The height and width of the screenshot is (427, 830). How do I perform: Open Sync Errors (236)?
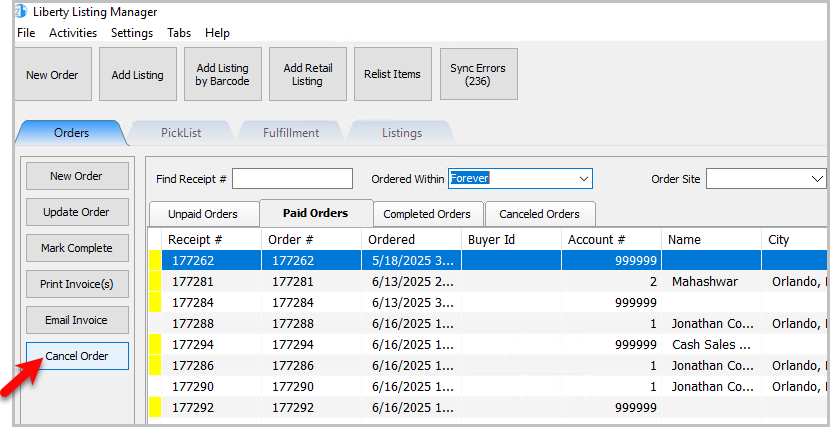point(478,75)
